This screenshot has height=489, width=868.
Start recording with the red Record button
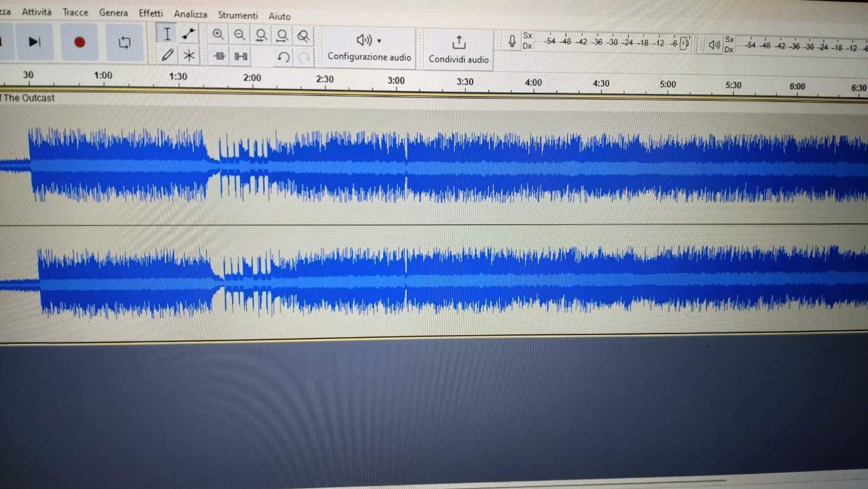click(x=79, y=42)
